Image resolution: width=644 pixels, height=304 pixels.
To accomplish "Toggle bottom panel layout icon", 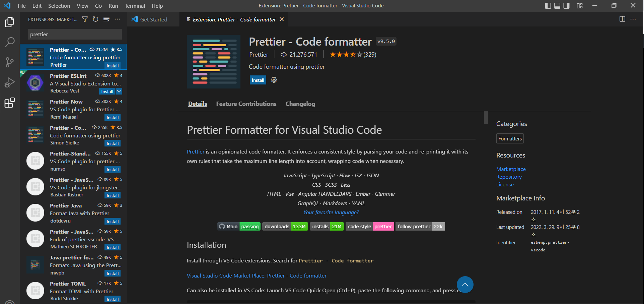I will pos(557,6).
